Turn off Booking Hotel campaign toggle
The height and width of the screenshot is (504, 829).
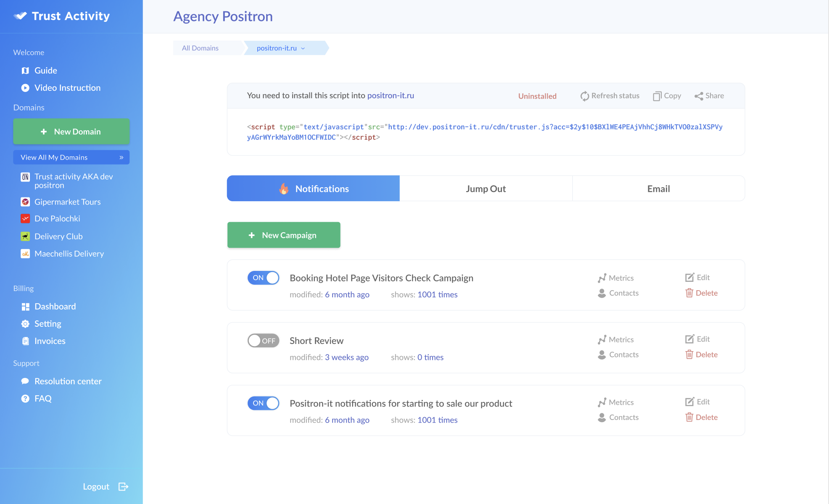tap(264, 278)
